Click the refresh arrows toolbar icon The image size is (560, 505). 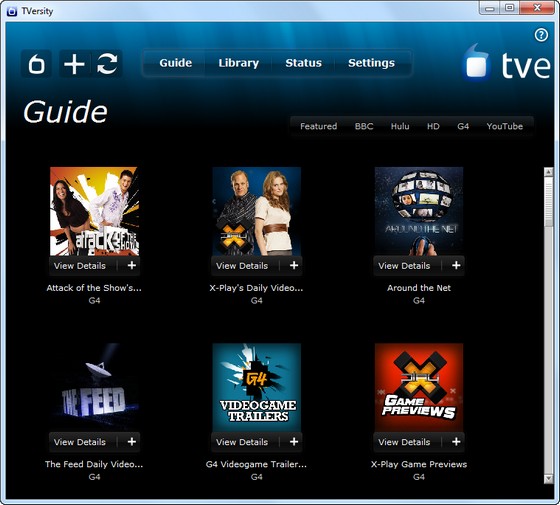click(107, 64)
